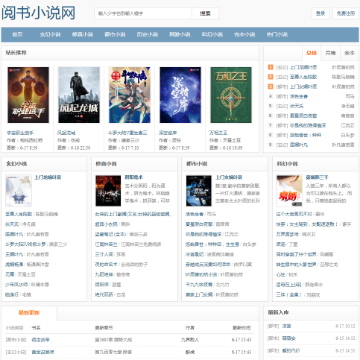Open the 风起龙城 book cover
The image size is (360, 360).
[x=79, y=95]
